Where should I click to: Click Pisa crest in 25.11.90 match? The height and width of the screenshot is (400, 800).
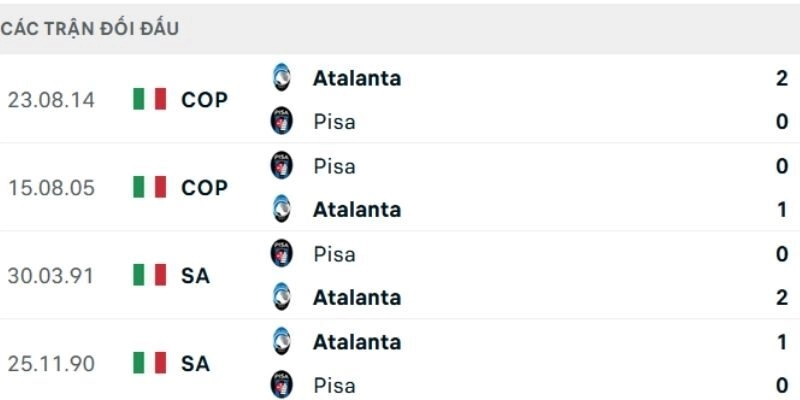tap(282, 385)
